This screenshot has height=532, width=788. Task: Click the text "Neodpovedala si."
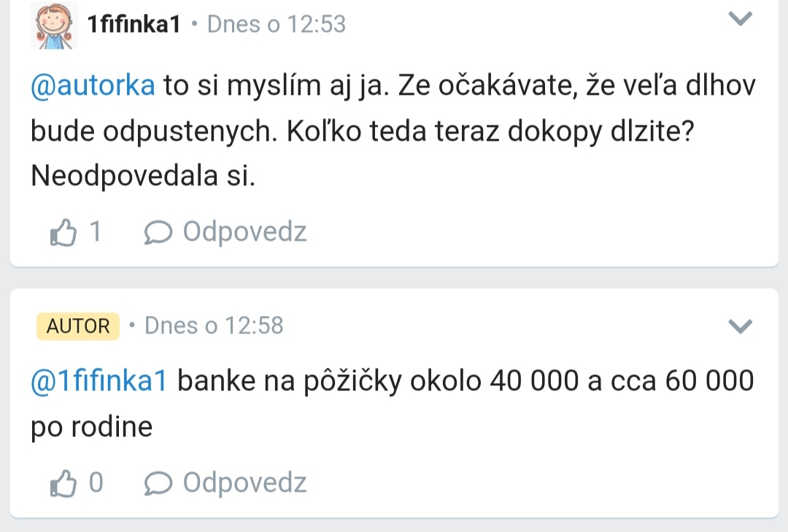143,177
